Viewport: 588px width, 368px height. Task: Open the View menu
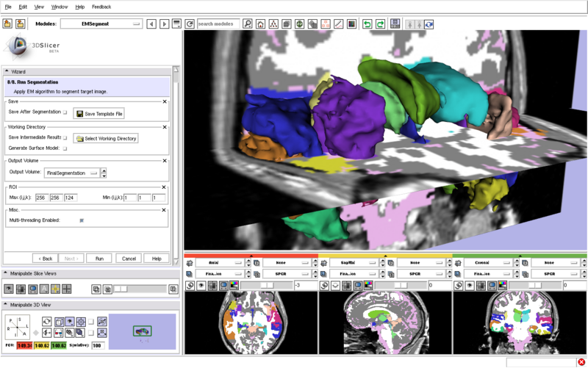(39, 7)
